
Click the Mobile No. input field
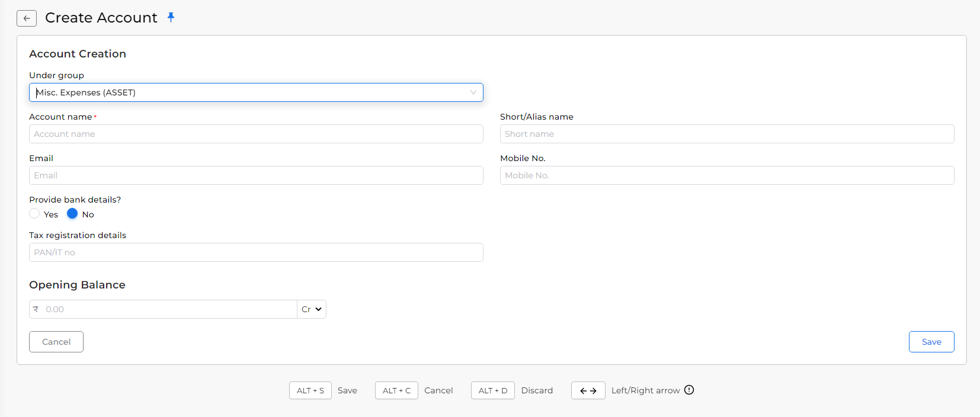coord(726,175)
